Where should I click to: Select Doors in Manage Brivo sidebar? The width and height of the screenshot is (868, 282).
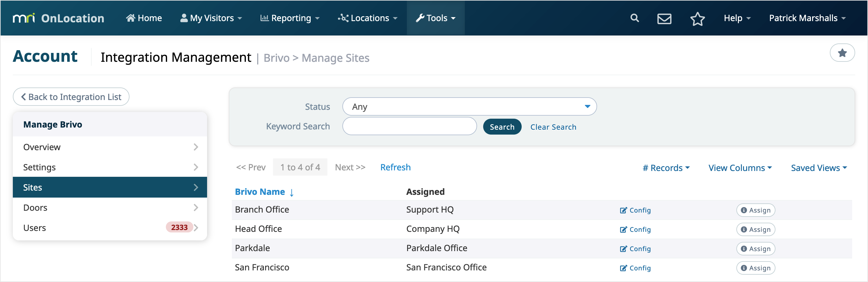(x=110, y=207)
